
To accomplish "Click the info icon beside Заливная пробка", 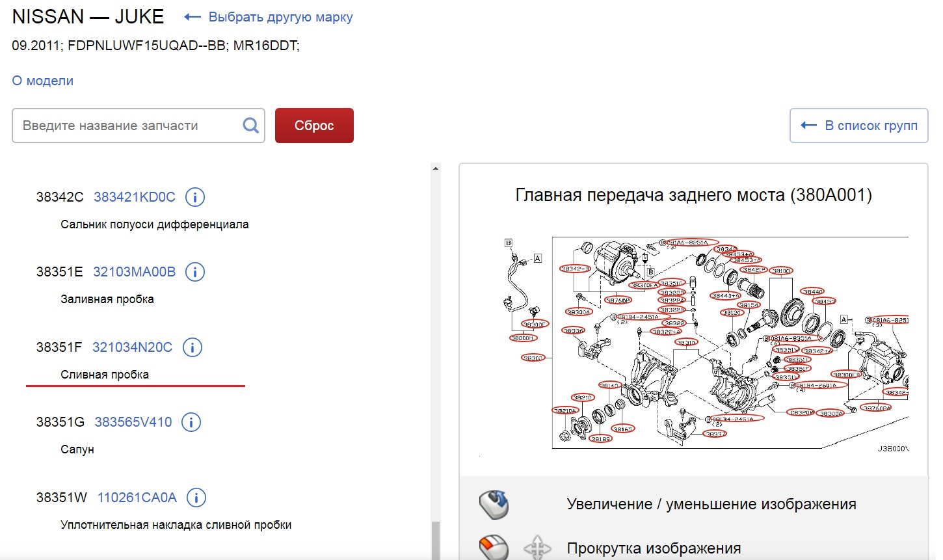I will tap(194, 272).
